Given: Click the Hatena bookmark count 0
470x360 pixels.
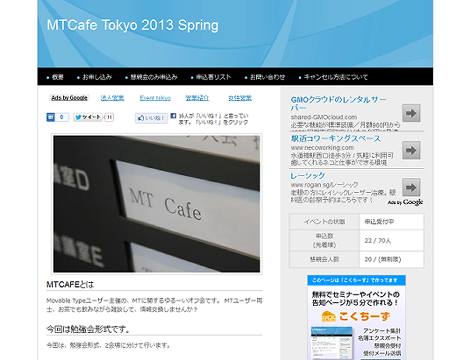Looking at the screenshot, I should coord(62,117).
